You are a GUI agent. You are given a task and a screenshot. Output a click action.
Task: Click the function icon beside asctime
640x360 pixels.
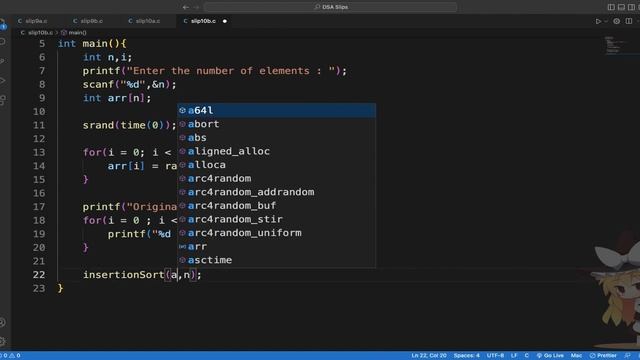tap(182, 260)
